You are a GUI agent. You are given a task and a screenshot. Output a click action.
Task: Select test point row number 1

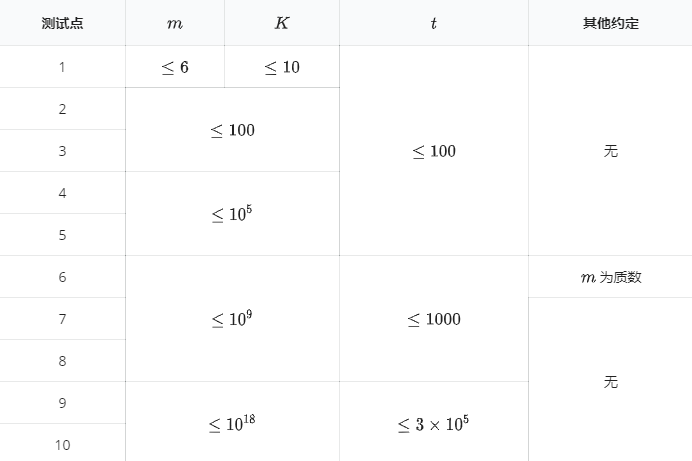(x=62, y=67)
